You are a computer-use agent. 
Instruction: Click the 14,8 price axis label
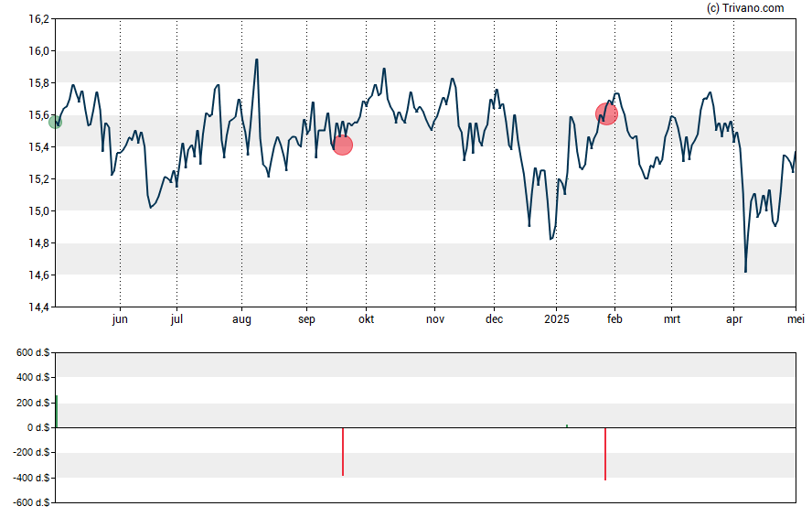38,243
